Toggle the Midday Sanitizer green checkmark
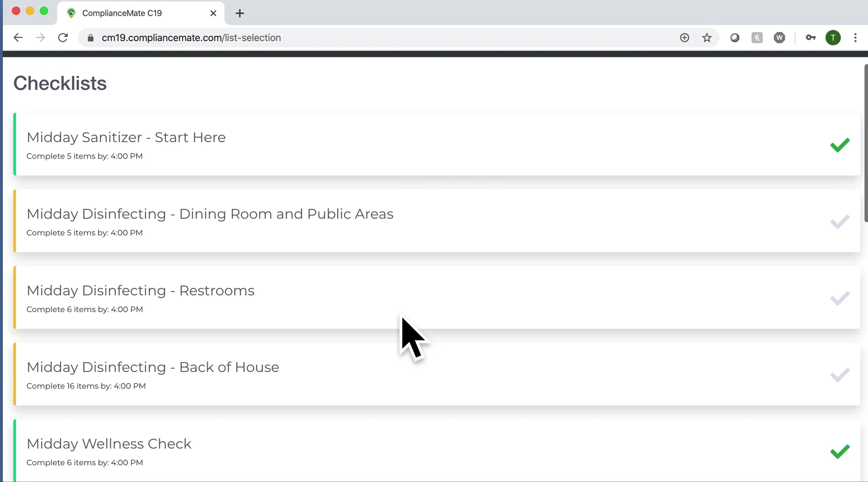Image resolution: width=868 pixels, height=482 pixels. pos(840,145)
